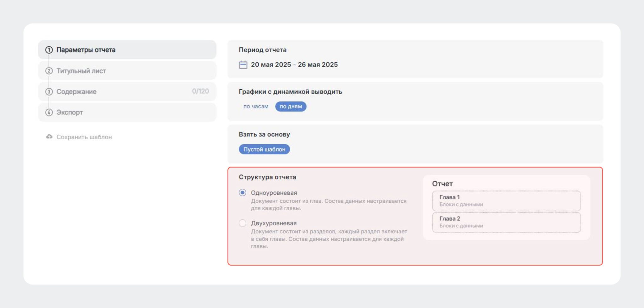Choose the по дням option

(x=291, y=107)
